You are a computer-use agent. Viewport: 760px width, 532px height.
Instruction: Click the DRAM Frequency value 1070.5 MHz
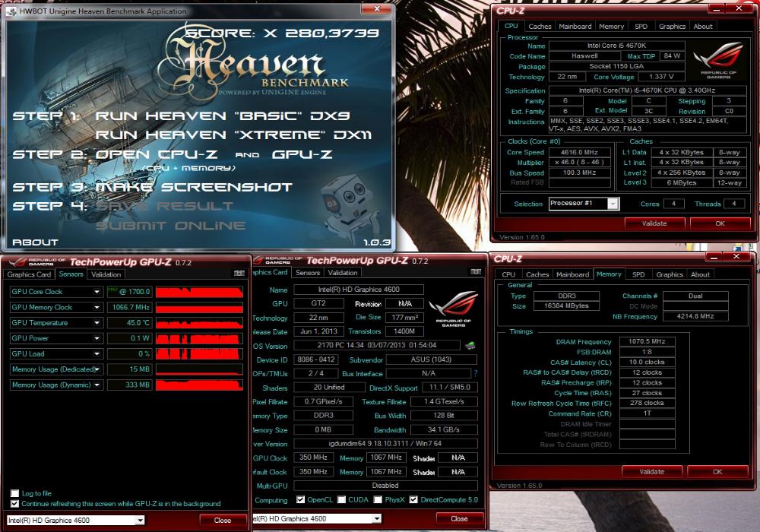coord(647,341)
